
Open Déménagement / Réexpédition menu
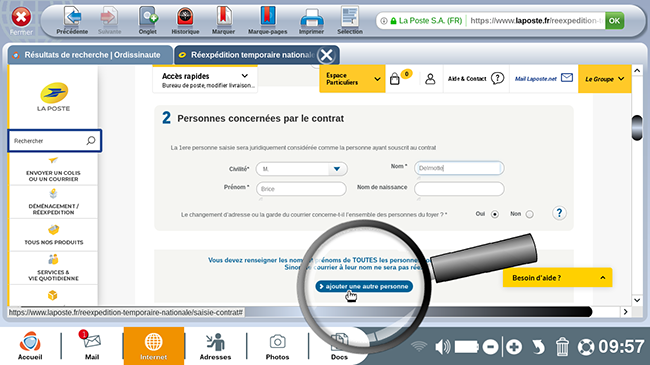[53, 202]
